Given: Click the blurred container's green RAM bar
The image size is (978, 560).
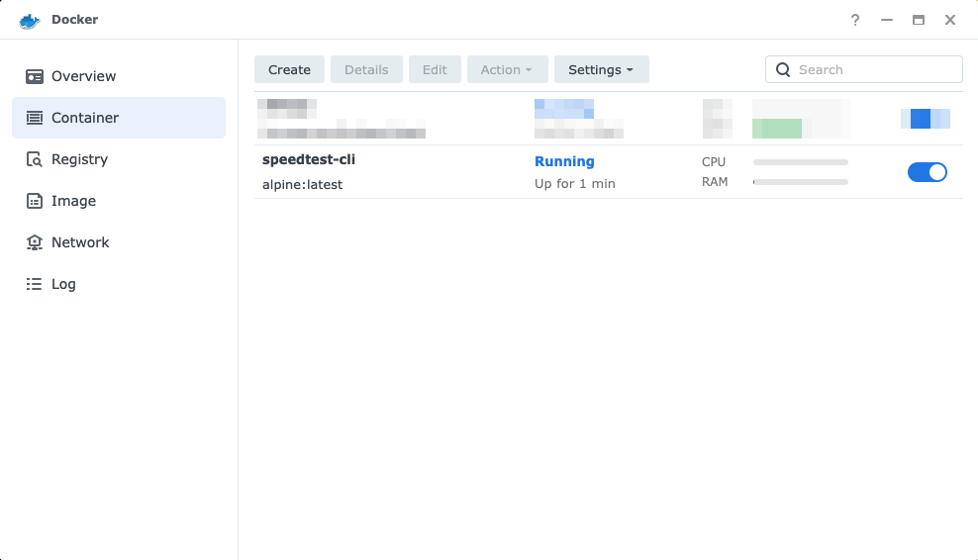Looking at the screenshot, I should pyautogui.click(x=776, y=129).
